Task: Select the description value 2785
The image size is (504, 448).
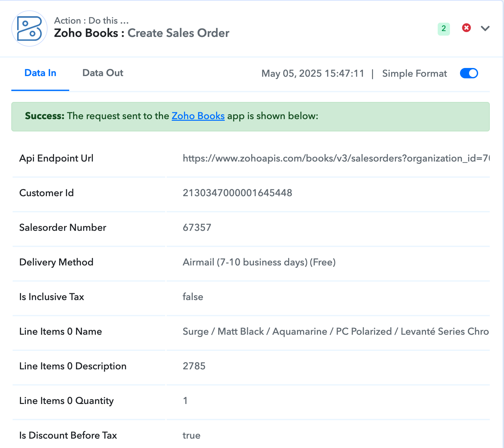Action: pos(194,366)
